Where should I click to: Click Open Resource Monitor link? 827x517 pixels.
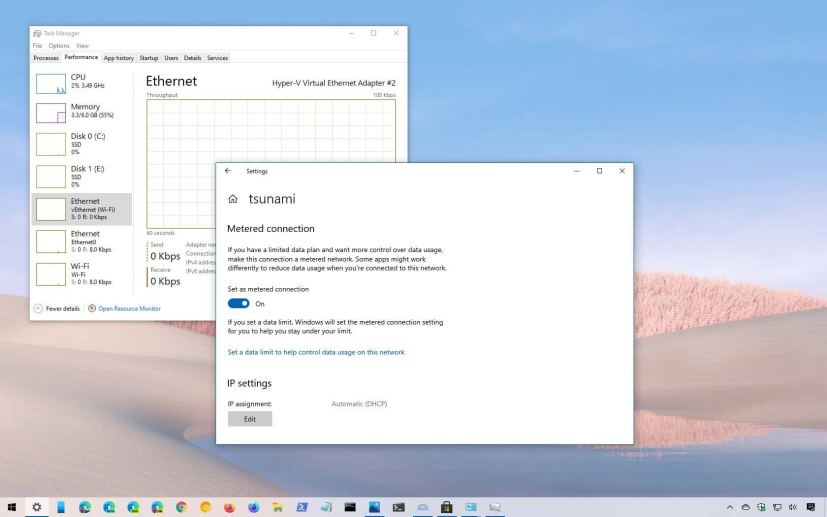[x=130, y=309]
